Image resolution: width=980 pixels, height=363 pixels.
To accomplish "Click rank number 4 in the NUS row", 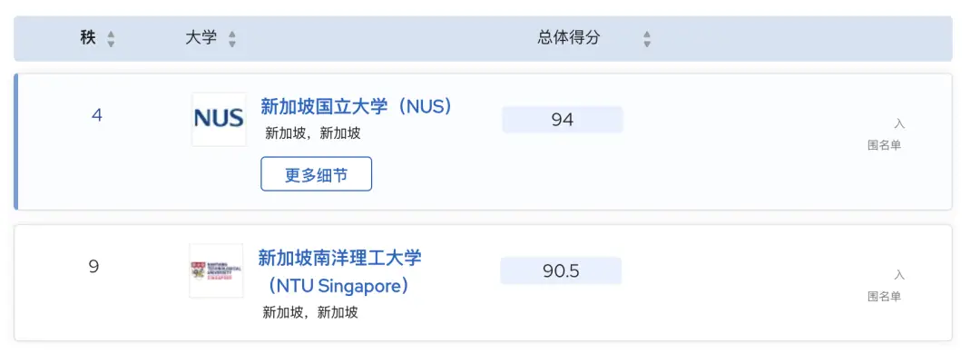I will click(x=97, y=116).
